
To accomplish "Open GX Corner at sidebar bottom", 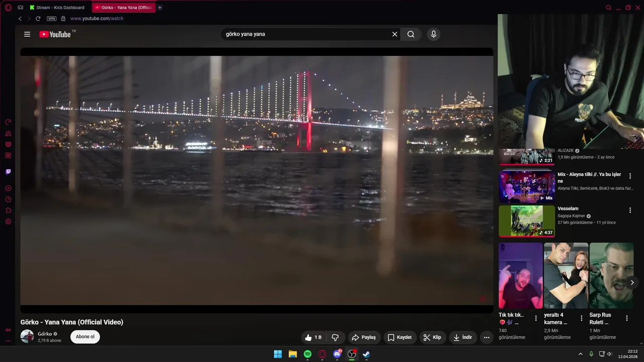I will click(x=8, y=330).
